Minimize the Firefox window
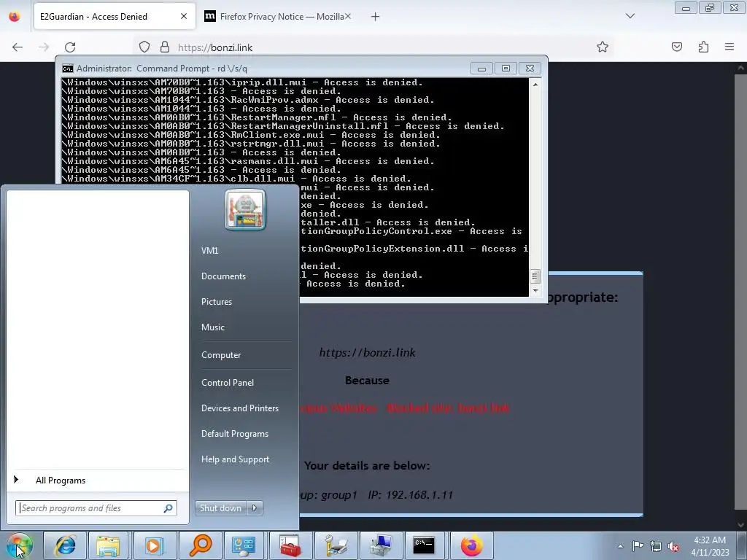747x560 pixels. (x=686, y=7)
